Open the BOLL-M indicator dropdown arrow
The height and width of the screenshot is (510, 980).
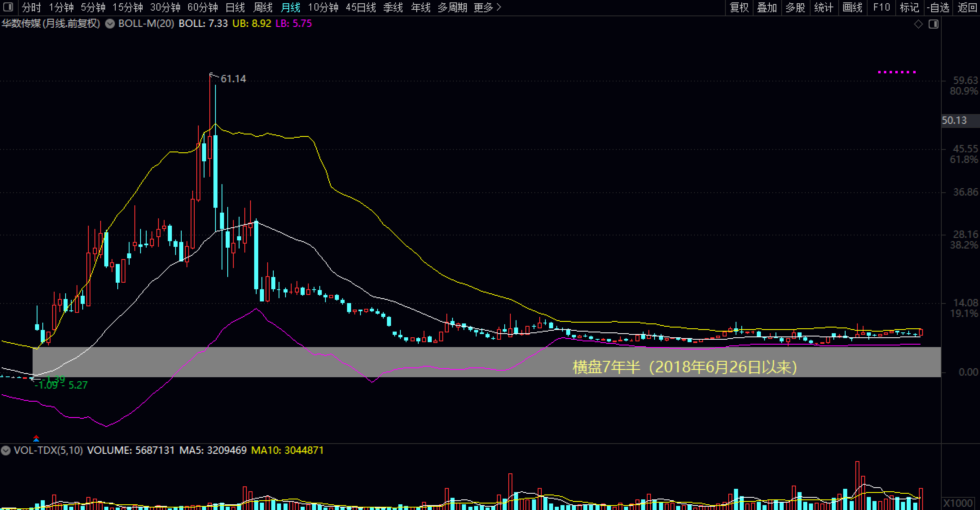coord(110,24)
